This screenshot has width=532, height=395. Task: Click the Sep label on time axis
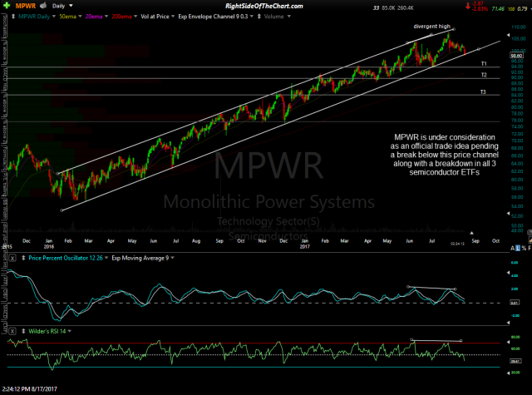pyautogui.click(x=475, y=241)
